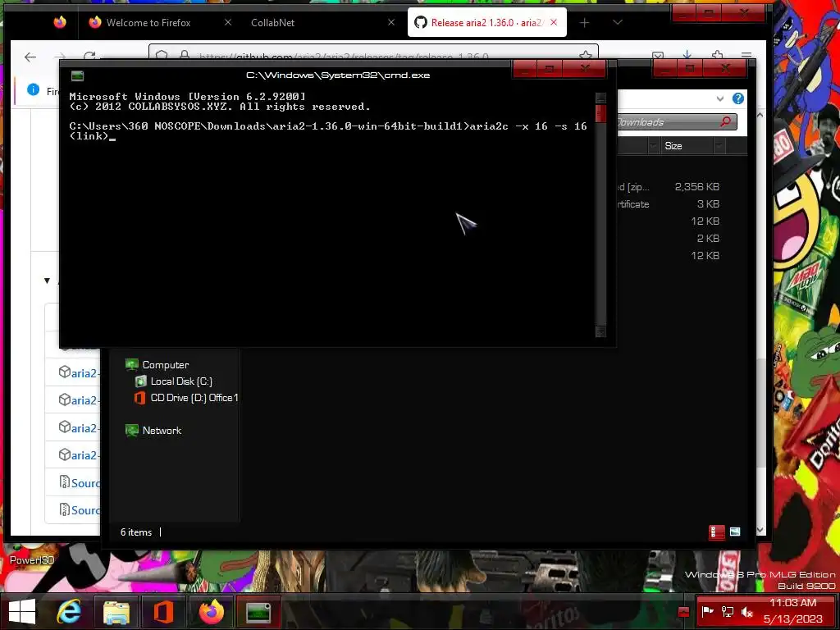Go back in Firefox
Viewport: 840px width, 630px height.
30,57
